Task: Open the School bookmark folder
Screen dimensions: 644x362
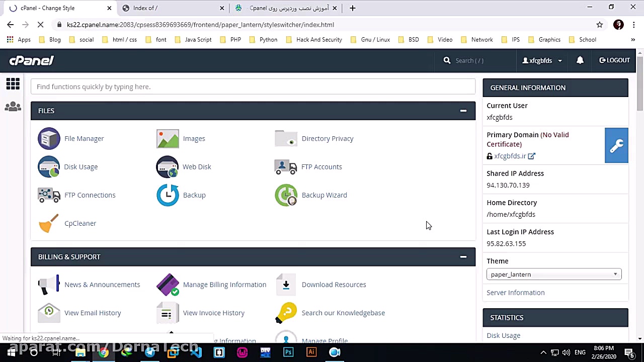Action: 582,40
